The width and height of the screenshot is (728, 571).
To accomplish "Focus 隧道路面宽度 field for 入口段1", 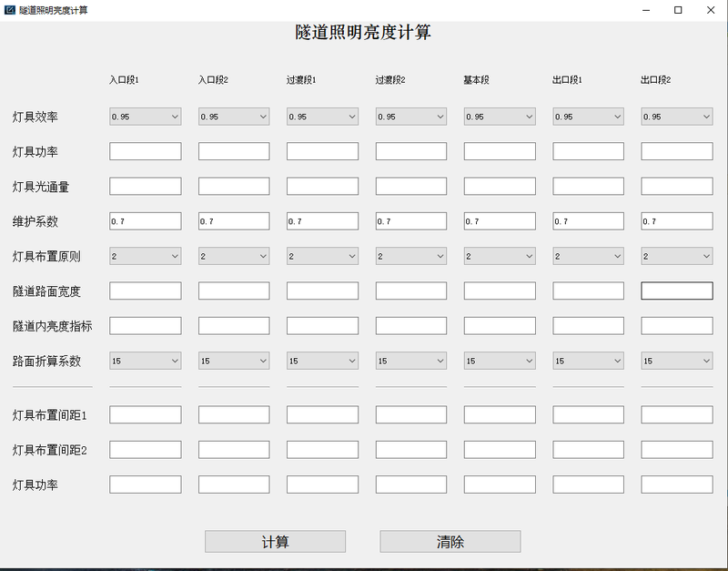I will (146, 291).
